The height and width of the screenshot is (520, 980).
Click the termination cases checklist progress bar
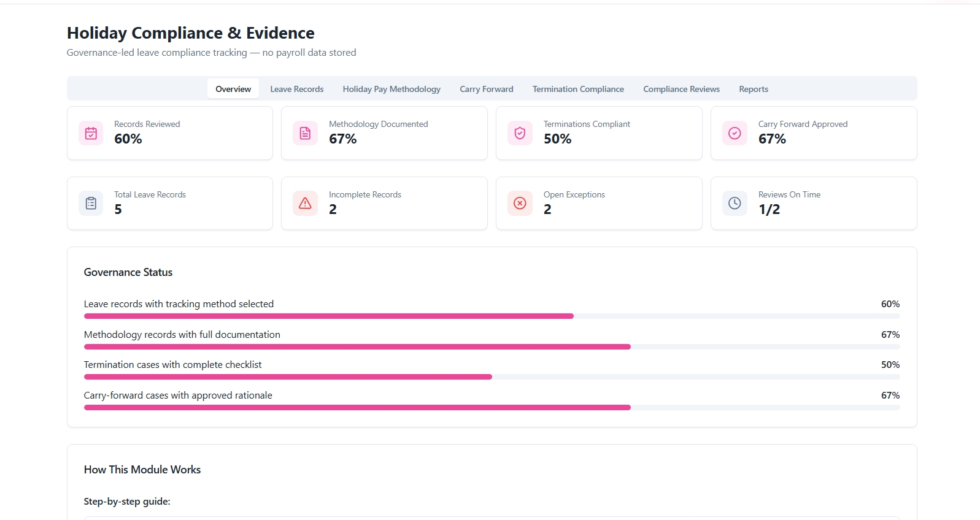[x=492, y=377]
